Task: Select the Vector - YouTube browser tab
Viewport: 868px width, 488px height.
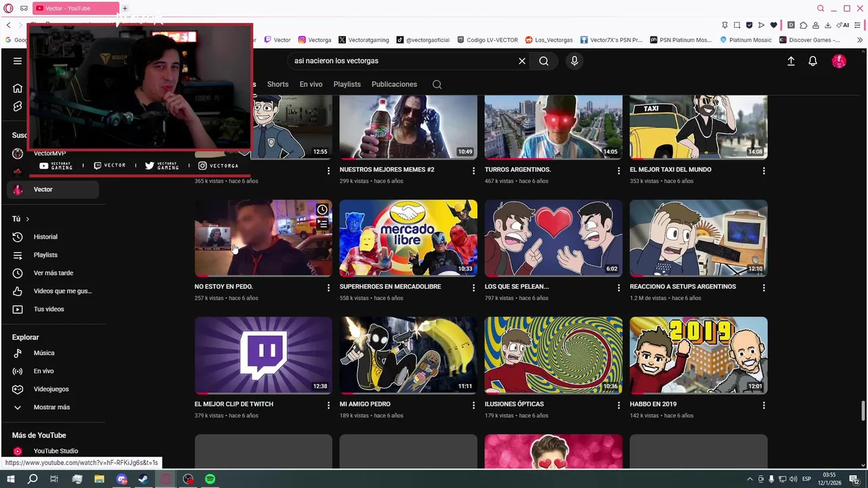Action: [x=75, y=8]
